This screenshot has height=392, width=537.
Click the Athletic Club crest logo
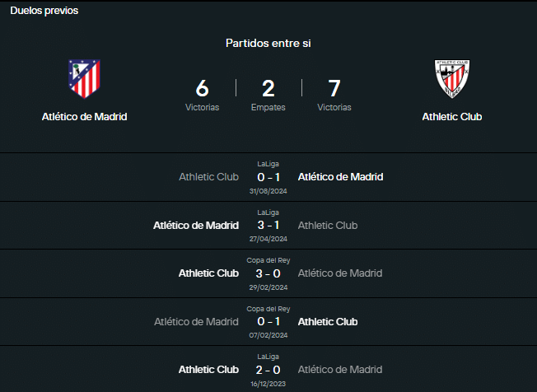coord(451,78)
